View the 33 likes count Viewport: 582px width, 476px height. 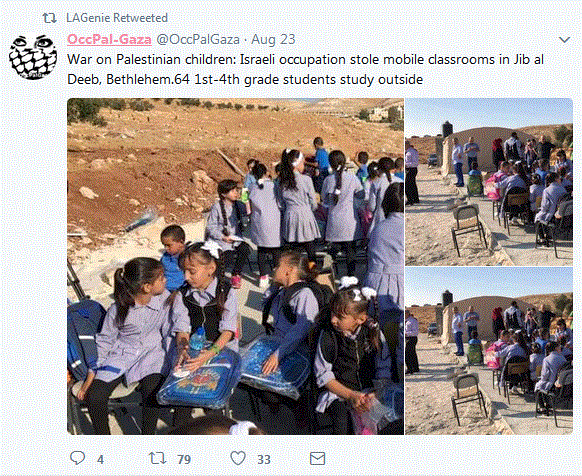(x=264, y=460)
